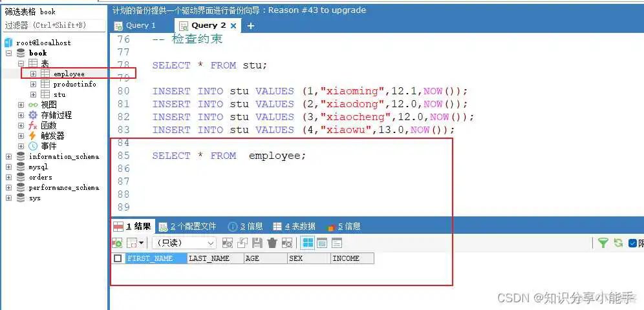Click the orders database icon

[21, 177]
